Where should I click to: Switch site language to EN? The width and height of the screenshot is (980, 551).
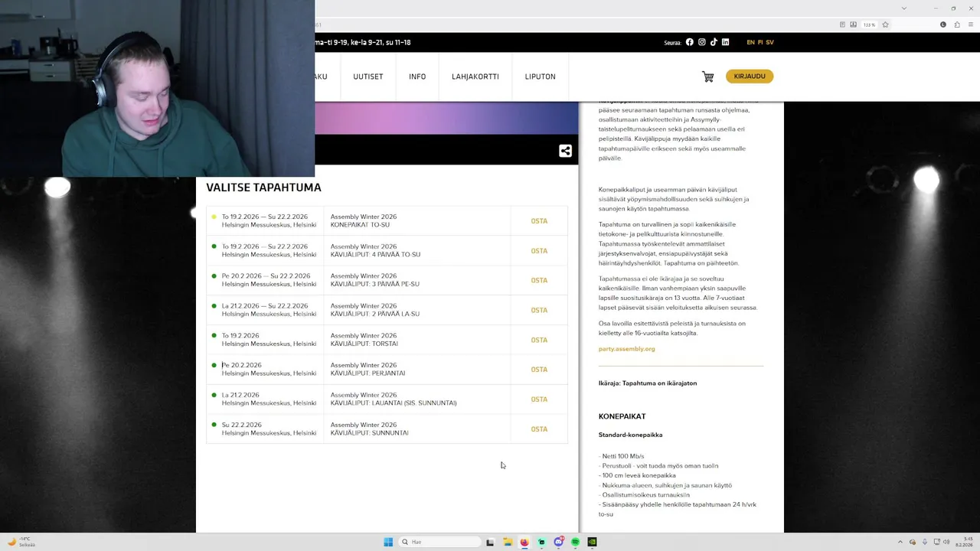point(750,42)
